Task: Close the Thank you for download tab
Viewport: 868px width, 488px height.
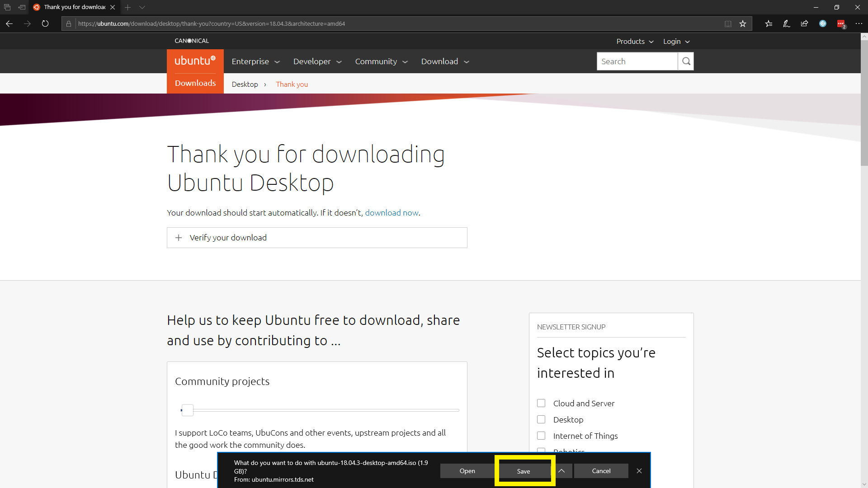Action: [113, 7]
